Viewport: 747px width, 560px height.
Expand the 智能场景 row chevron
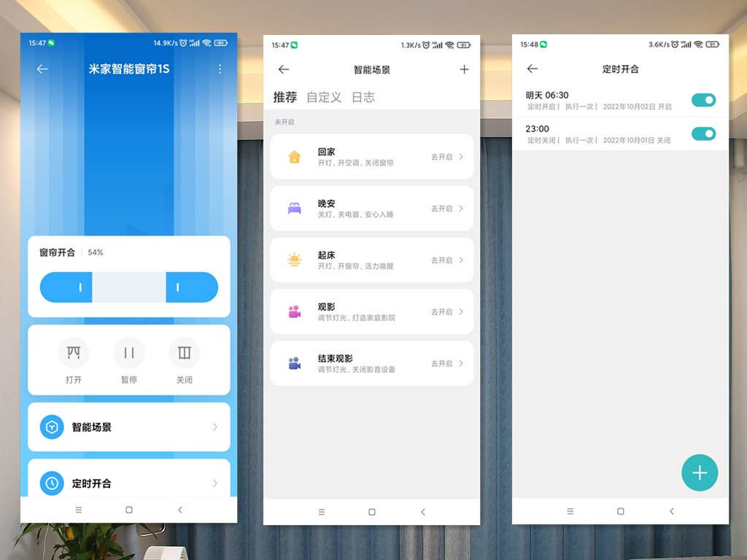coord(214,427)
